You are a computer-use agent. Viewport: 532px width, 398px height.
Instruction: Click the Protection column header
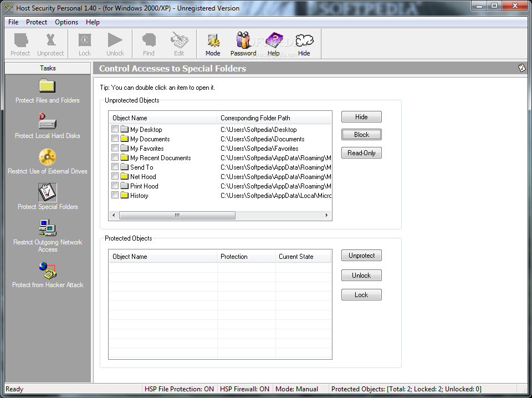246,257
